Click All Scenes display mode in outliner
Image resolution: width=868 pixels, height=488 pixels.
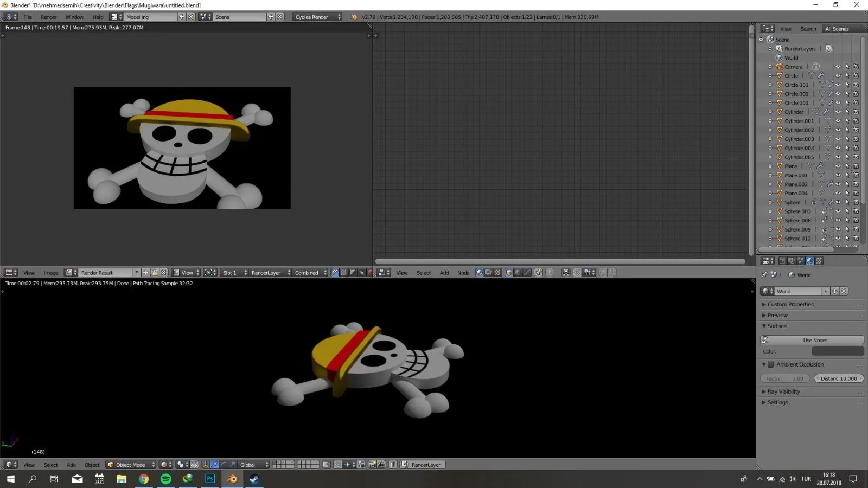point(843,29)
